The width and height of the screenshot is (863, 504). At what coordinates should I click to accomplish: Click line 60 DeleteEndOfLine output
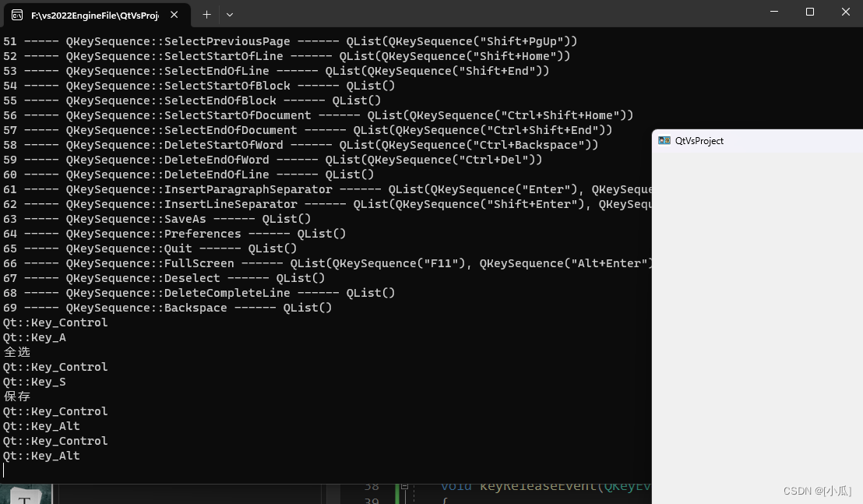(x=188, y=175)
